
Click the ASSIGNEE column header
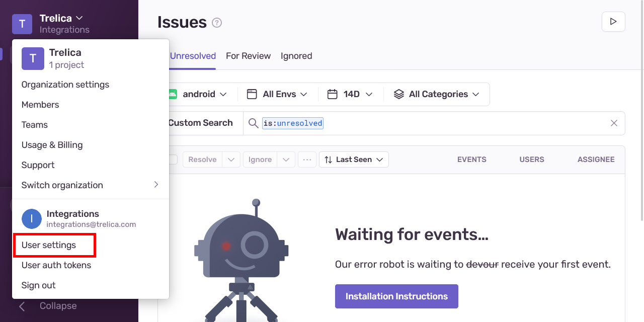tap(596, 159)
